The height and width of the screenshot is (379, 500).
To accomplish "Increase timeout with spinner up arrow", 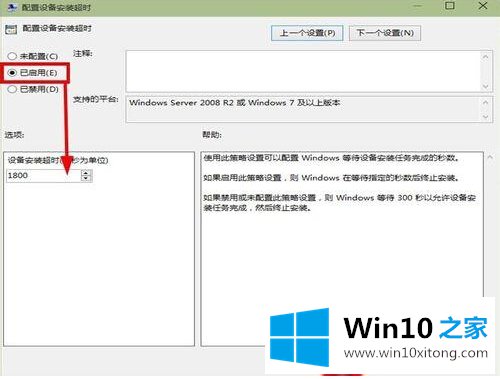I will click(86, 172).
